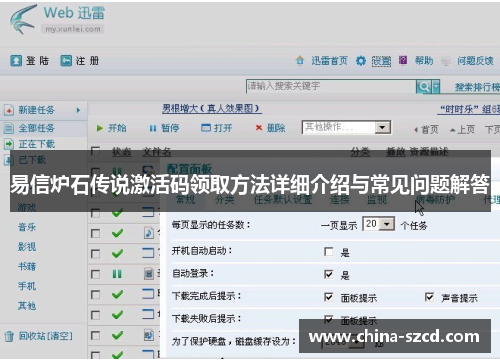Click the 资源描述 column header

429,152
